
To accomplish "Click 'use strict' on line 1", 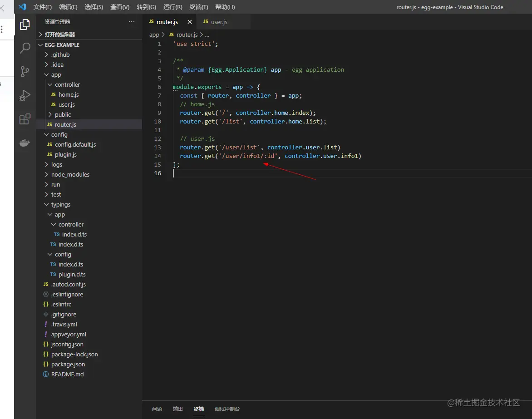I will [x=194, y=44].
